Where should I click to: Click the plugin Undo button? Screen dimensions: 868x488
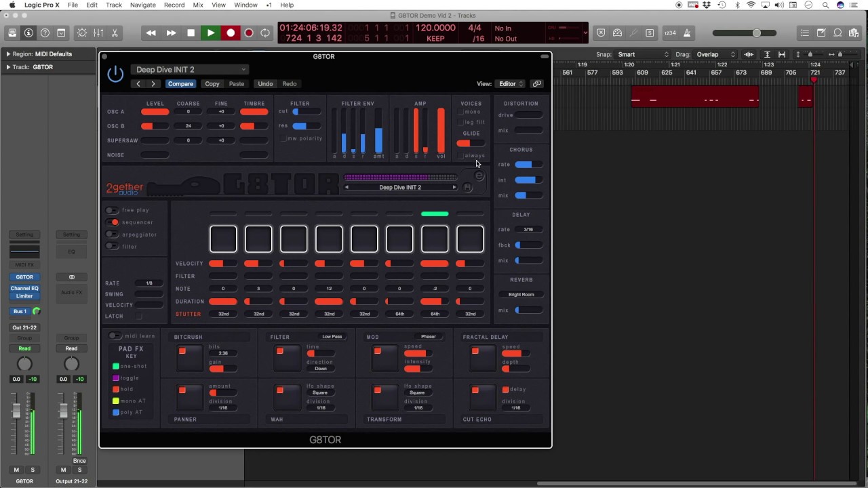pos(265,84)
